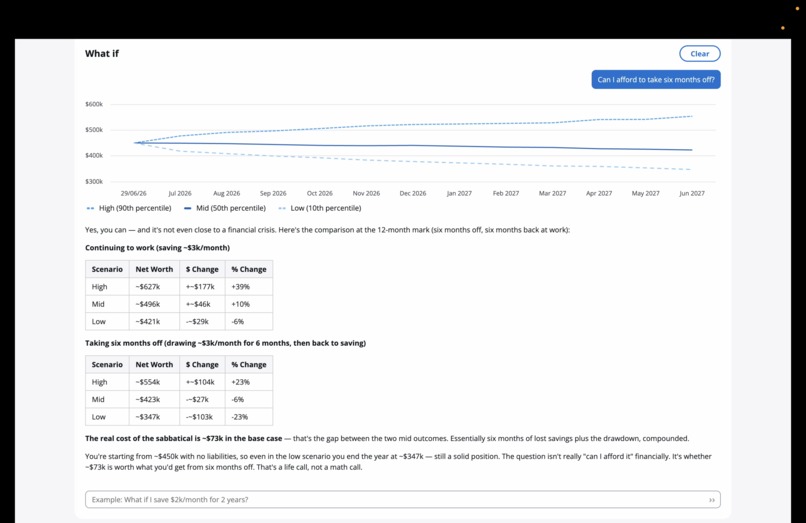The height and width of the screenshot is (523, 806).
Task: Select the 'Can I afford to take six months off?' bubble
Action: pyautogui.click(x=656, y=80)
